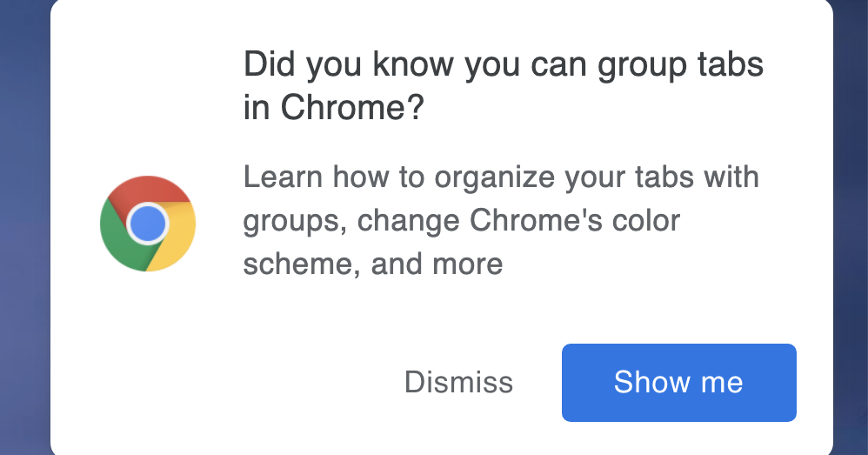Dismiss the tab groups notification
Screen dimensions: 868x455
(458, 383)
